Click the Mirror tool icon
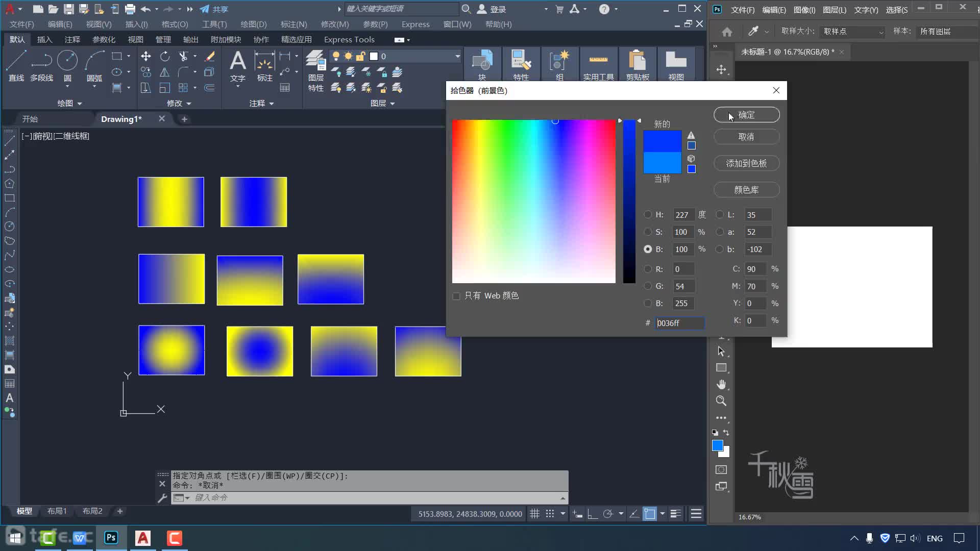 pos(164,72)
